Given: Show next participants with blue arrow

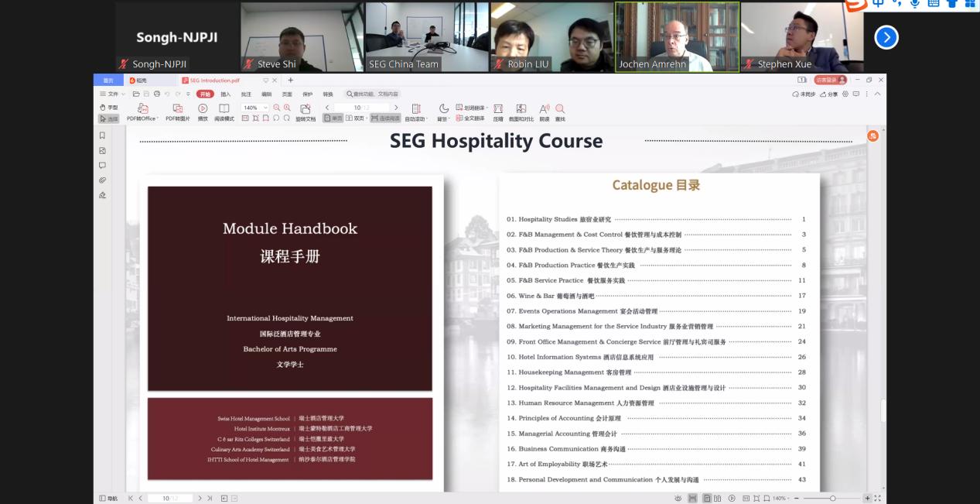Looking at the screenshot, I should (x=886, y=37).
